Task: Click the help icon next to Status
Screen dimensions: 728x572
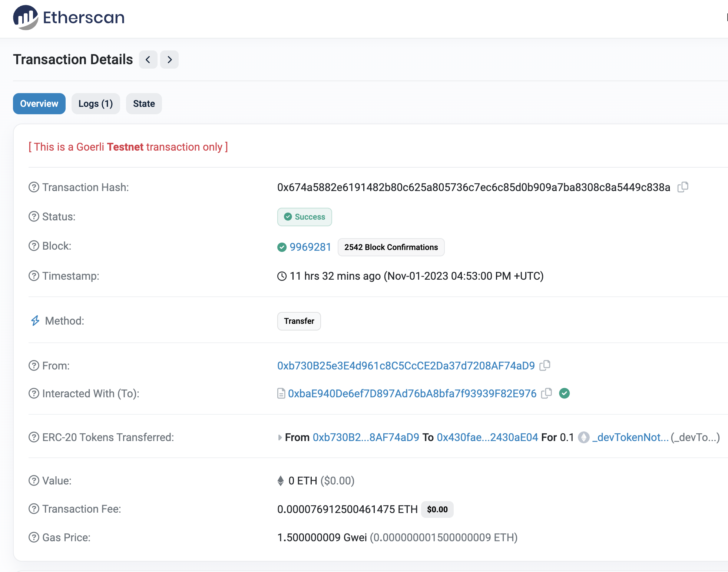Action: tap(34, 217)
